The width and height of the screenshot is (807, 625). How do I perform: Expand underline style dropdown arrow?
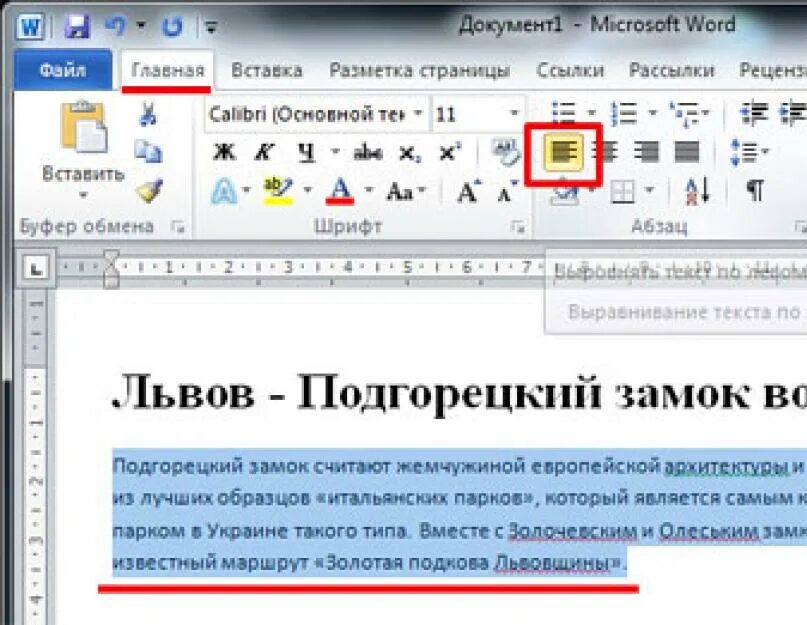click(336, 152)
